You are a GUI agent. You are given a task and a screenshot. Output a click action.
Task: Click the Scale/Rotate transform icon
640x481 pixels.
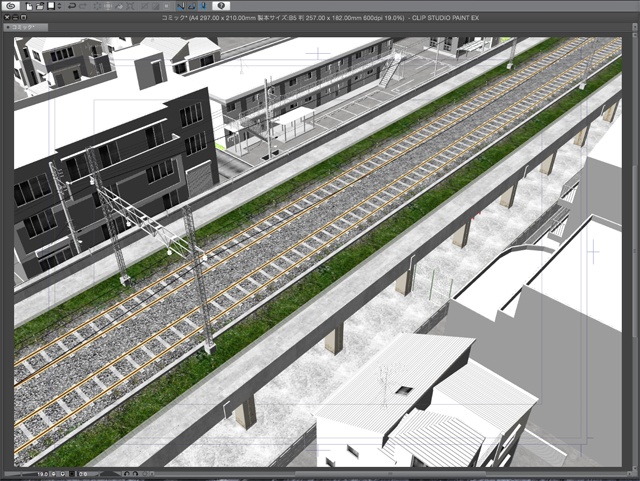coord(130,6)
